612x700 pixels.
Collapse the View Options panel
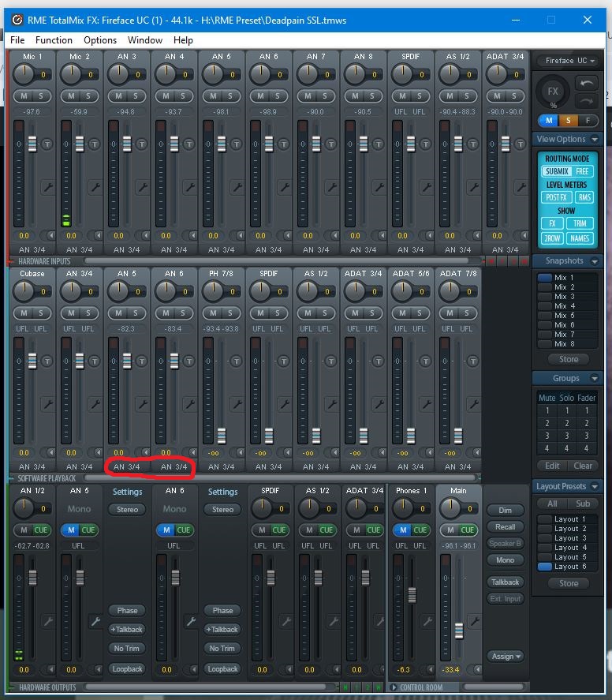595,139
